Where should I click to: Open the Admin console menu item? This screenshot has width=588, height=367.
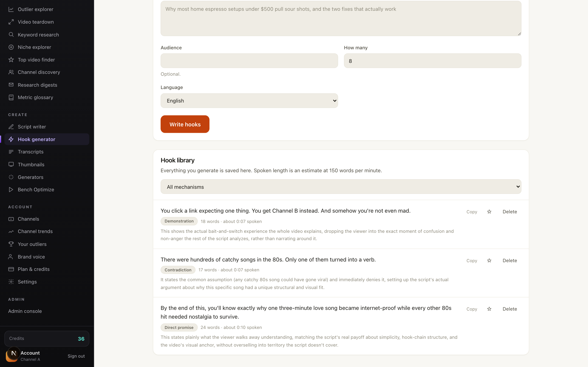click(25, 311)
